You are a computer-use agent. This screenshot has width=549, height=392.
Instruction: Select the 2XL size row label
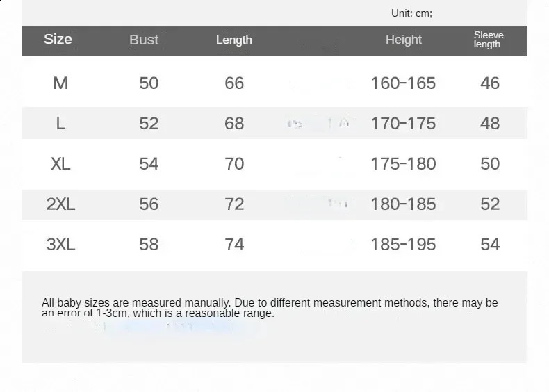click(60, 204)
